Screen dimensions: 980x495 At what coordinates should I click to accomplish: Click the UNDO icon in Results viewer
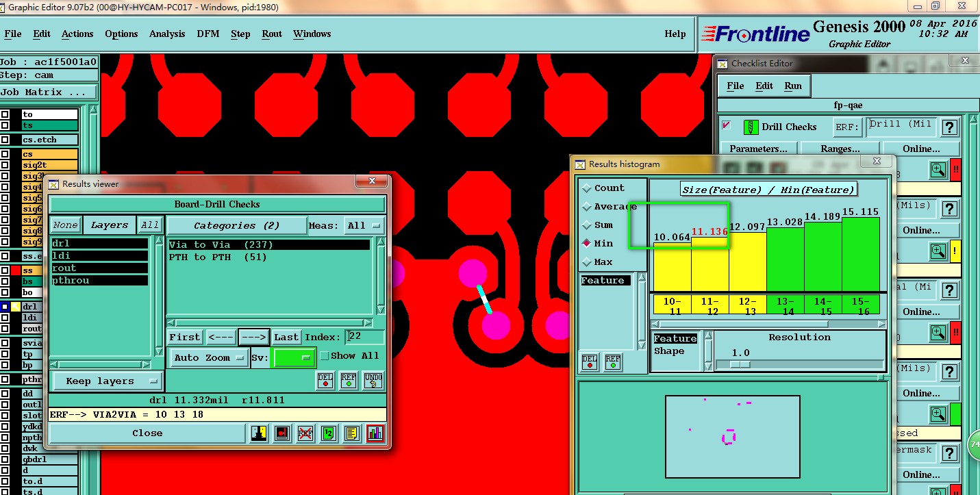tap(373, 380)
